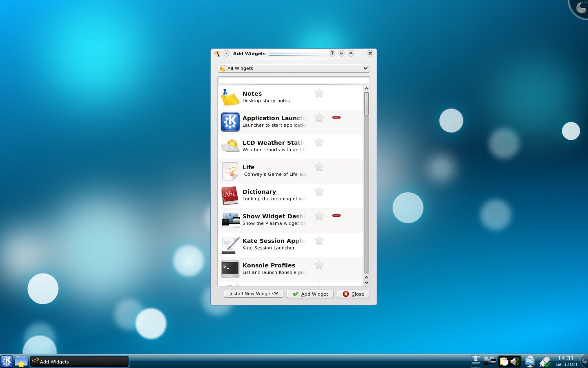This screenshot has height=368, width=588.
Task: Select the Notes widget icon
Action: tap(230, 97)
